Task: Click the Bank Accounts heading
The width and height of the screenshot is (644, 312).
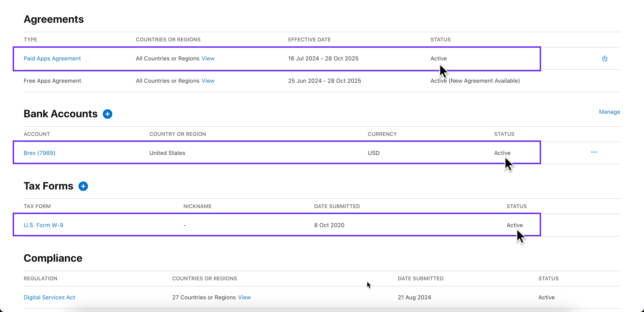Action: click(60, 114)
